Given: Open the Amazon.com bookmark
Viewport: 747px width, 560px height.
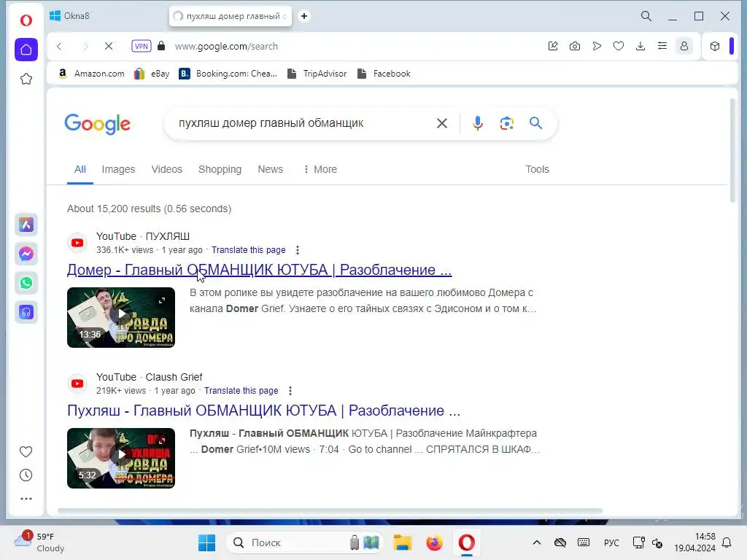Looking at the screenshot, I should pos(91,74).
